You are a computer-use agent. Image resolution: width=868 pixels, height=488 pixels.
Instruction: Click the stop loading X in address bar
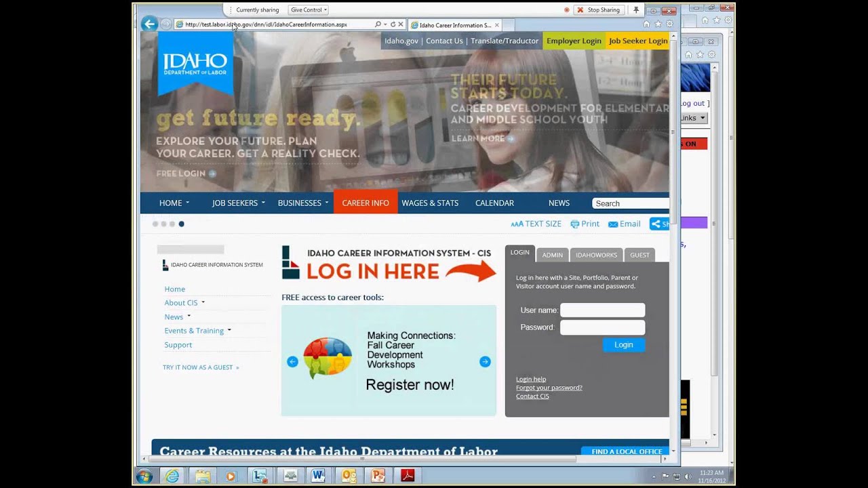[x=401, y=24]
